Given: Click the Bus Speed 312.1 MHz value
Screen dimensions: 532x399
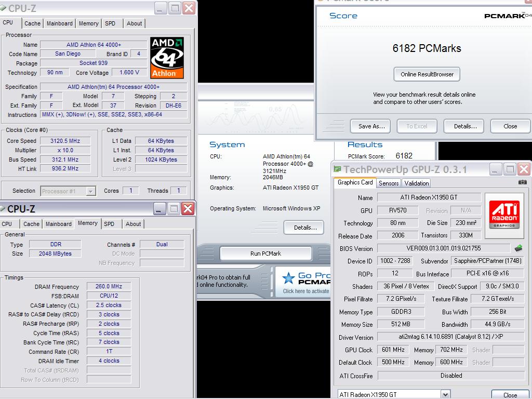Looking at the screenshot, I should click(x=65, y=159).
